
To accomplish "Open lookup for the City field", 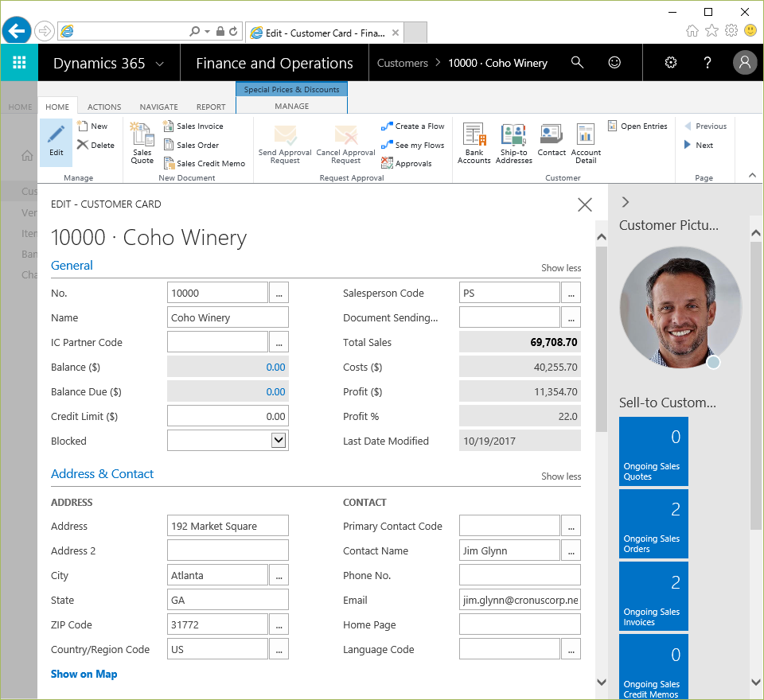I will click(x=279, y=575).
